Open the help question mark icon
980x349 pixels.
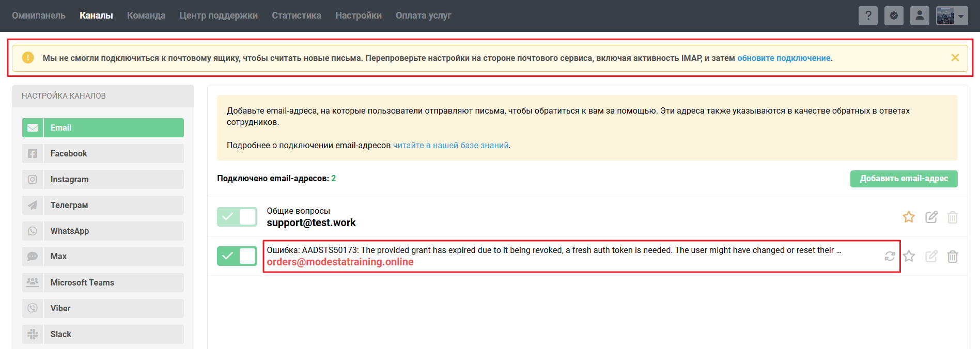(x=868, y=15)
